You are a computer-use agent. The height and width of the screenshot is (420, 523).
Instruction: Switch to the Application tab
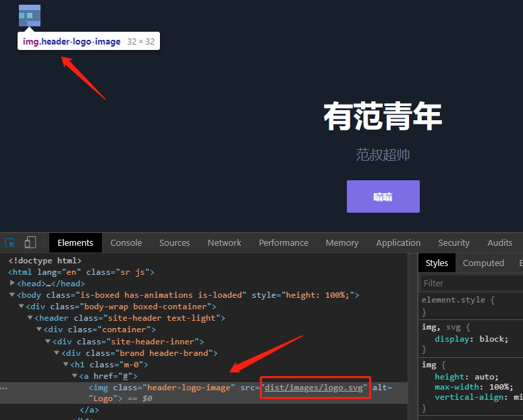(x=398, y=242)
